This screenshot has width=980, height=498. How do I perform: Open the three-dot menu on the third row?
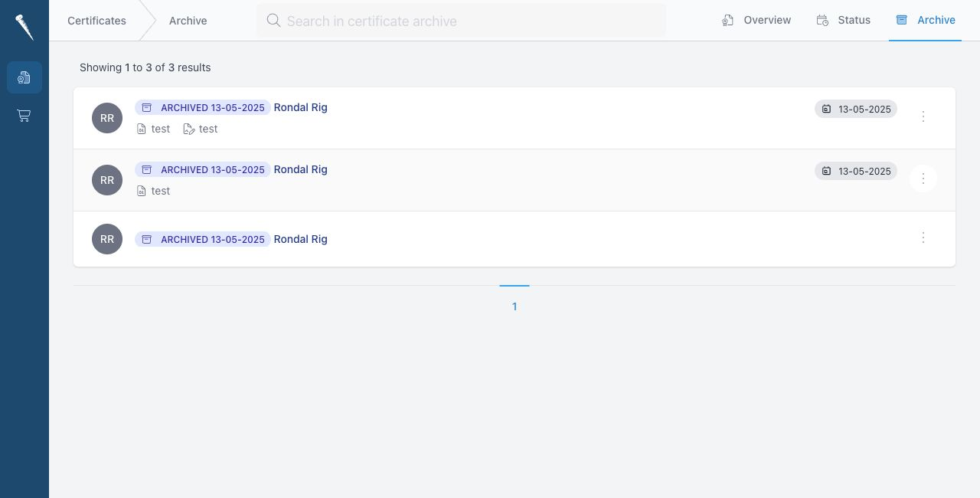pyautogui.click(x=923, y=238)
